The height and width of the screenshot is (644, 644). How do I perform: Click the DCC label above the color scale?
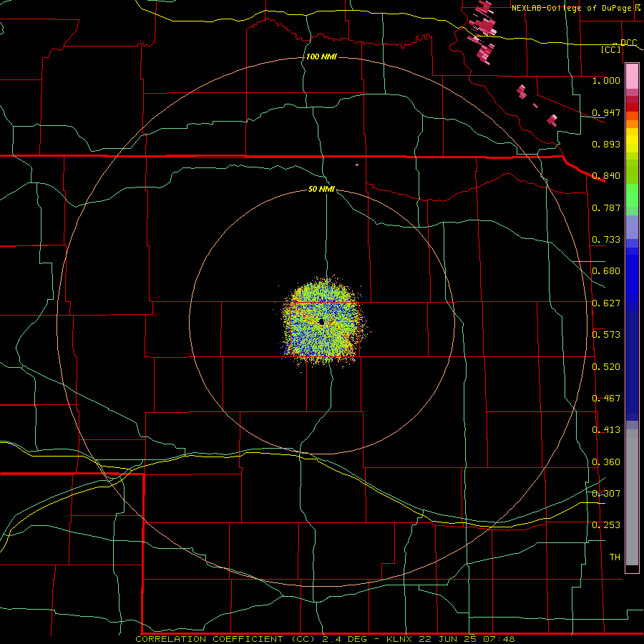point(628,43)
